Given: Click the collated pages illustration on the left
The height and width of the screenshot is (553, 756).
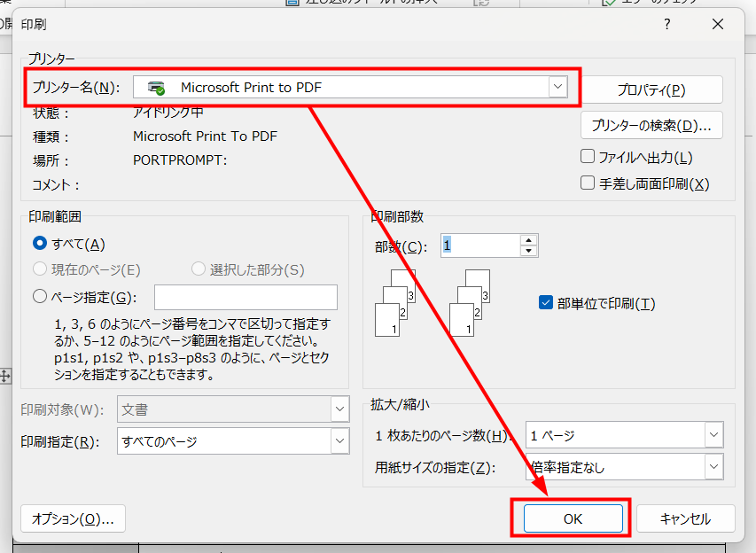Looking at the screenshot, I should click(395, 303).
